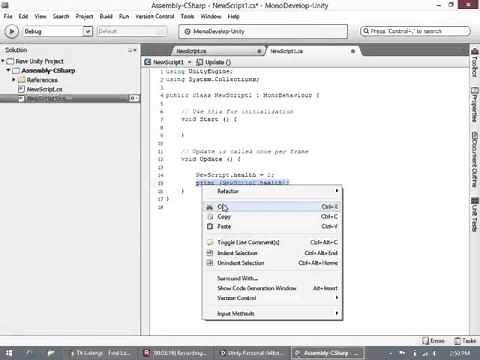This screenshot has height=360, width=480.
Task: Click the Windows Start button
Action: 9,353
